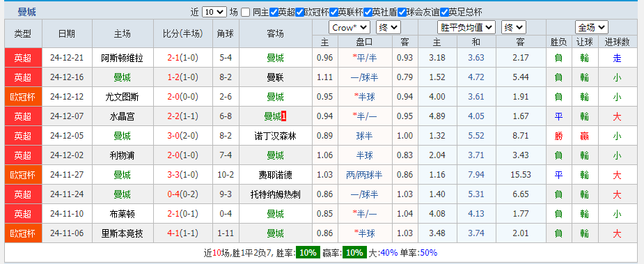644x264 pixels.
Task: Open 诺丁汉森林 away team link
Action: click(x=275, y=136)
